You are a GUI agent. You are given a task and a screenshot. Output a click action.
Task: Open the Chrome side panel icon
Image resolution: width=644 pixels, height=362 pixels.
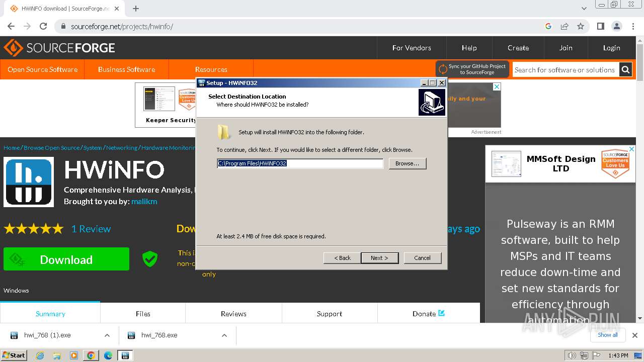(600, 26)
